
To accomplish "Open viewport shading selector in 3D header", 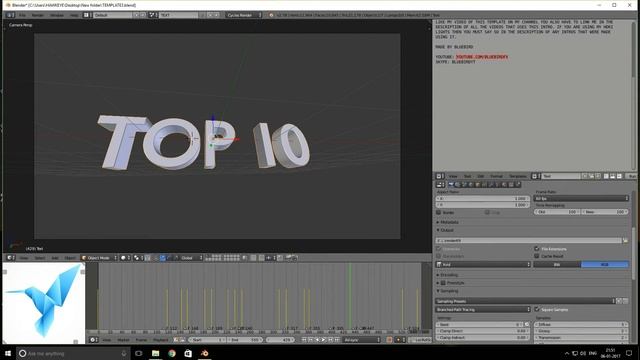I will point(125,258).
